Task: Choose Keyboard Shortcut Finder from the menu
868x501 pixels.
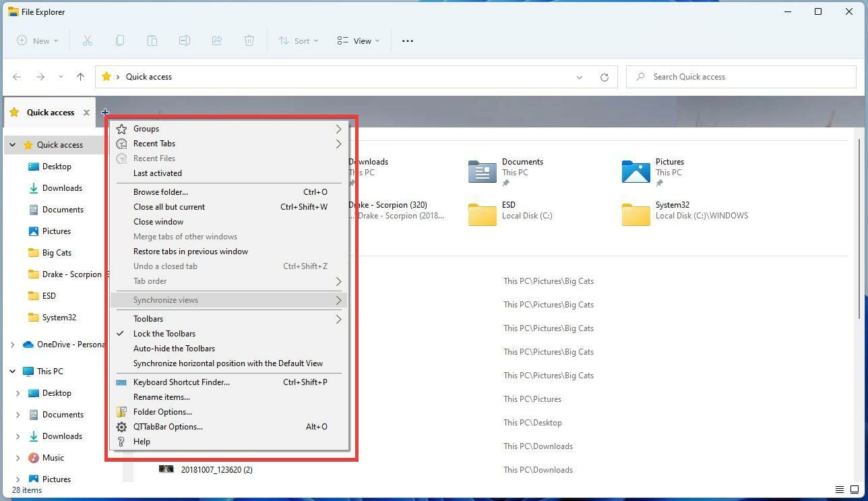Action: [x=181, y=382]
